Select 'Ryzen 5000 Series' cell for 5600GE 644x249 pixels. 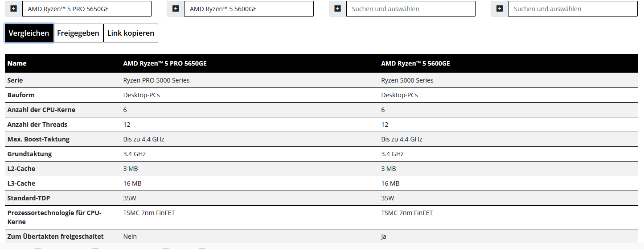click(x=407, y=80)
